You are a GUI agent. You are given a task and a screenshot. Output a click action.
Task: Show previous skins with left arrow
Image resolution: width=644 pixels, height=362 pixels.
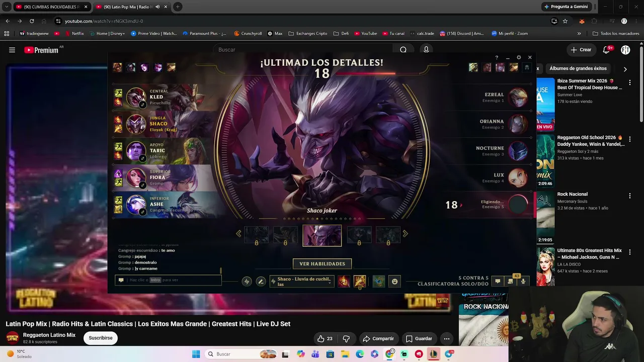[x=238, y=233]
